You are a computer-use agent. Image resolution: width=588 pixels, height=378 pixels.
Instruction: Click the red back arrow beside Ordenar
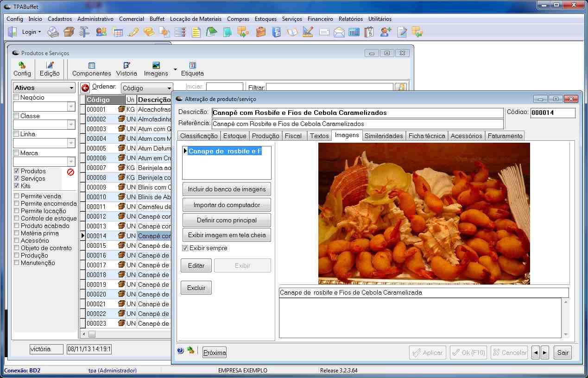pos(85,88)
